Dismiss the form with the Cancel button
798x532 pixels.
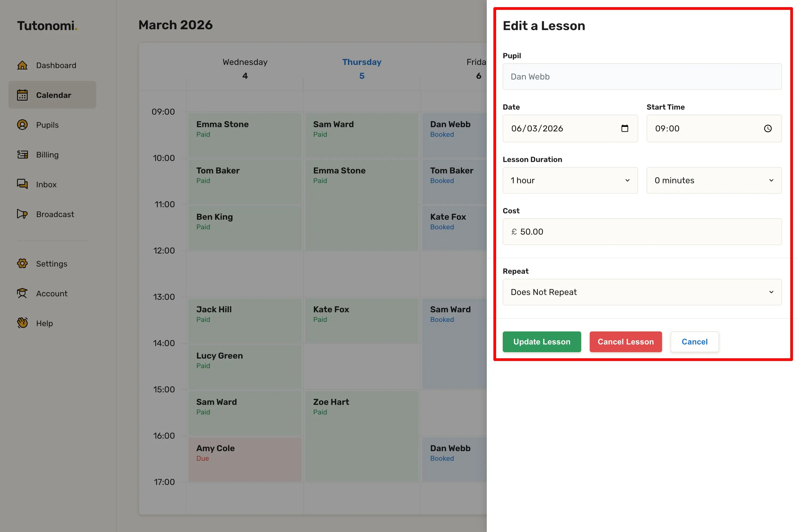click(694, 342)
